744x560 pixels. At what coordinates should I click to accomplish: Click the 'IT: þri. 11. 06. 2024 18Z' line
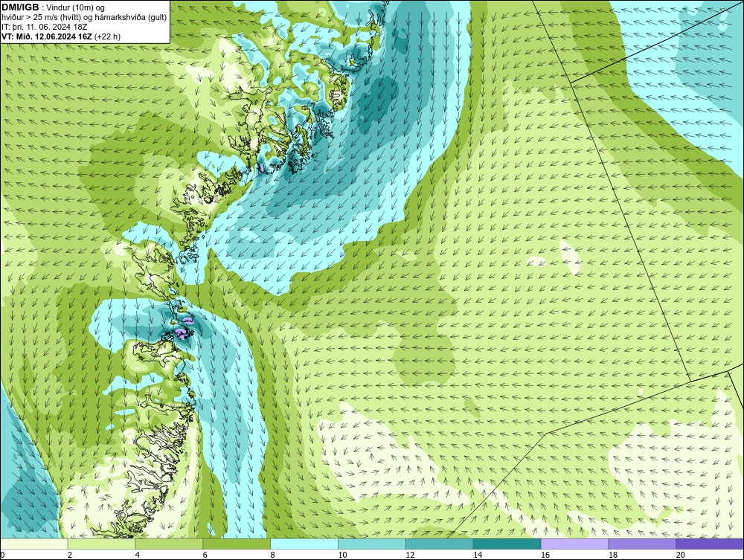tap(45, 27)
